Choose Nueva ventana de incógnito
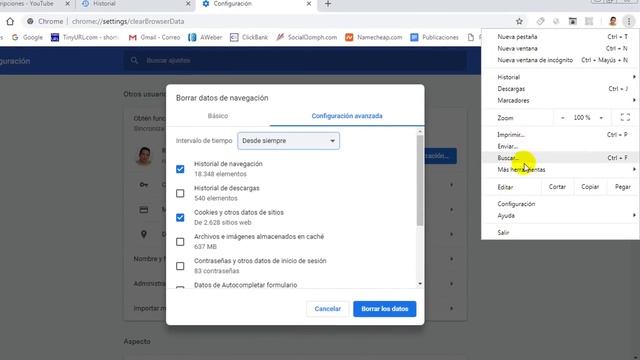Image resolution: width=640 pixels, height=360 pixels. (x=559, y=60)
